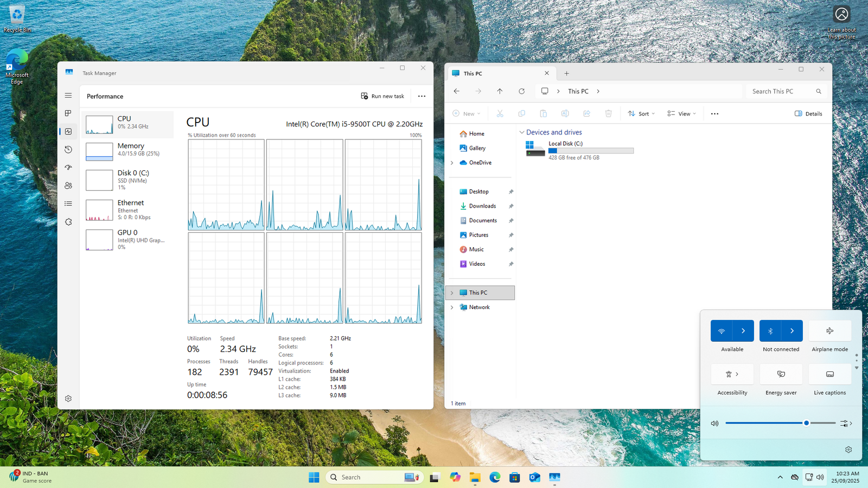Screen dimensions: 868x488
Task: Toggle the Details pane button
Action: click(808, 114)
